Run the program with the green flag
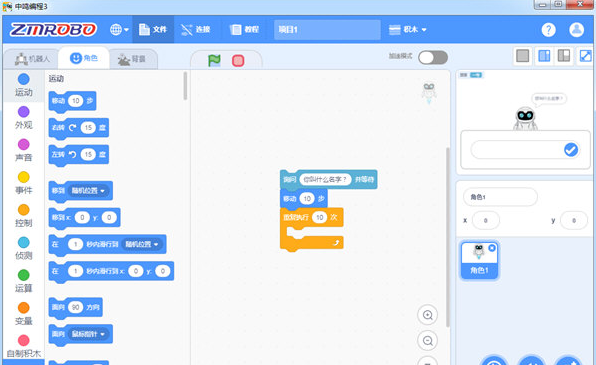This screenshot has height=365, width=596. pyautogui.click(x=214, y=60)
